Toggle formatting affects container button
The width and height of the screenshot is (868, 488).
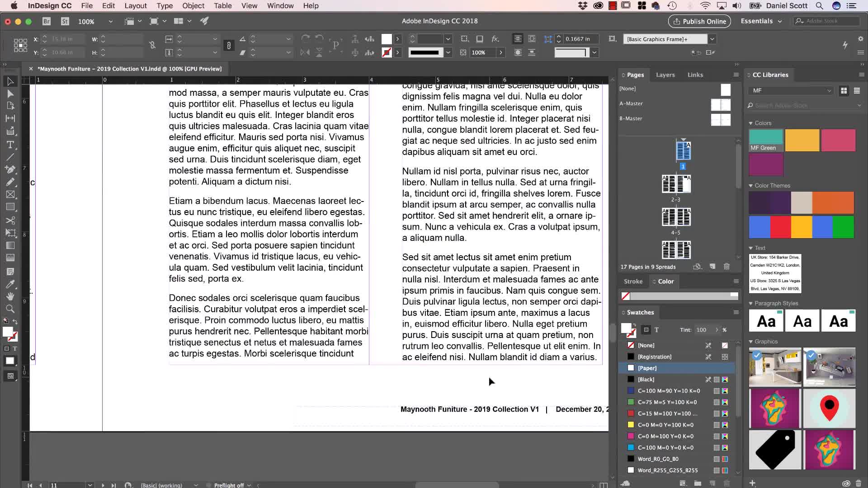point(6,349)
